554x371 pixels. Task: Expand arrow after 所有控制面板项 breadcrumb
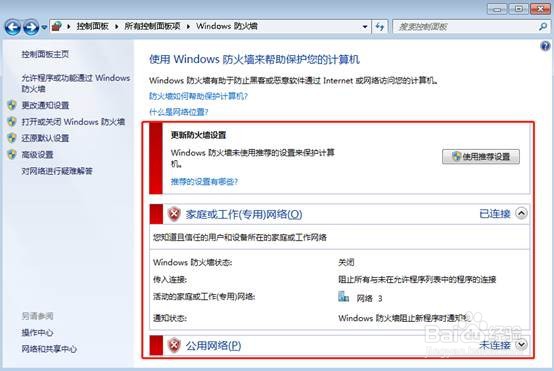[x=189, y=26]
